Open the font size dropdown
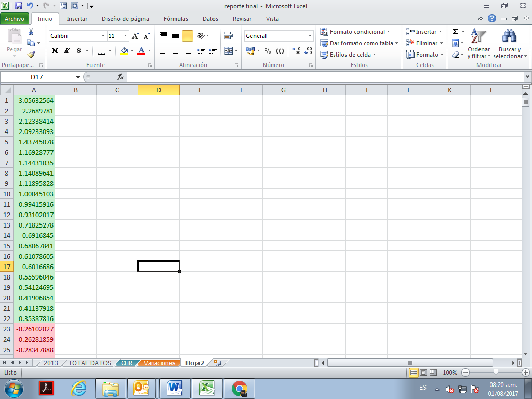The width and height of the screenshot is (532, 399). [126, 36]
